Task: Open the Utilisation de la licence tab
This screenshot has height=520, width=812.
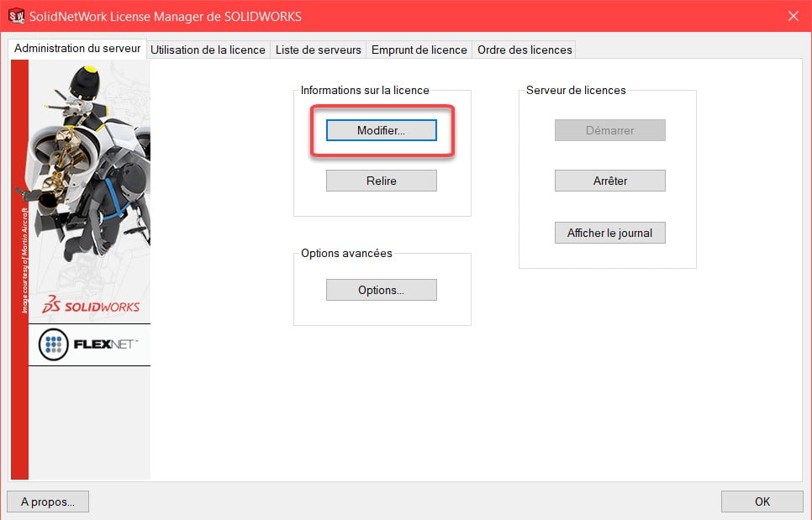Action: tap(208, 50)
